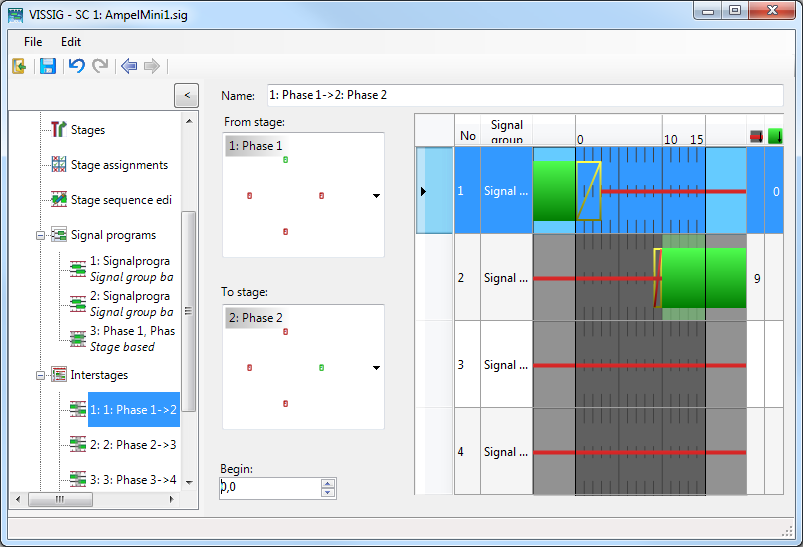Viewport: 803px width, 547px height.
Task: Click the blue Back arrow icon
Action: 128,66
